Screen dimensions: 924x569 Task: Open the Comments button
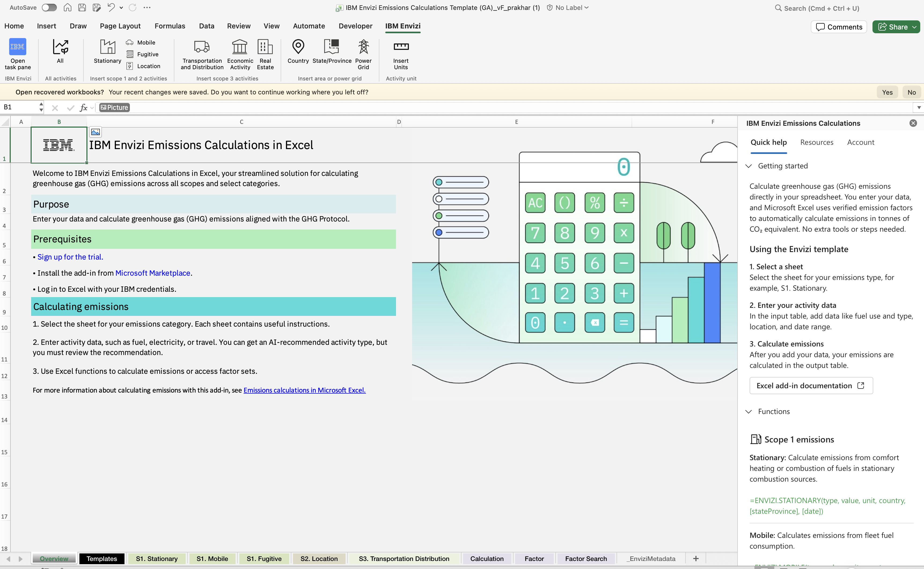coord(839,27)
